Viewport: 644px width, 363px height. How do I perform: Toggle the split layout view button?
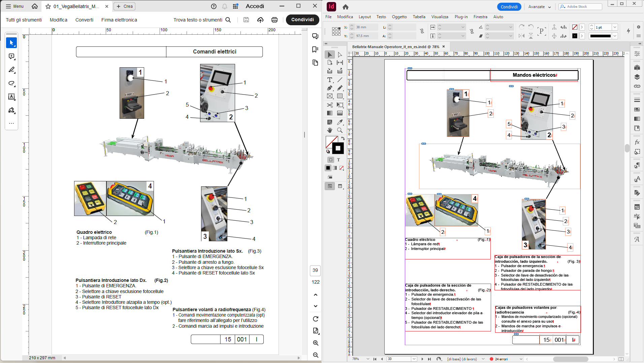(x=621, y=359)
